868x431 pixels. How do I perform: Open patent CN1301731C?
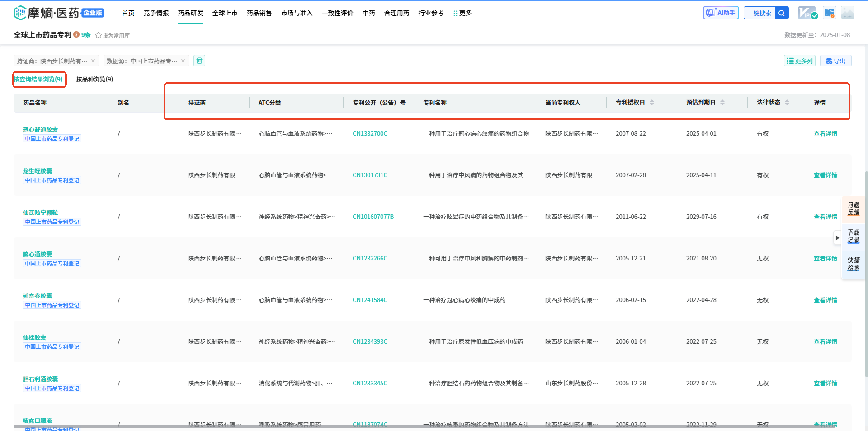pos(370,175)
